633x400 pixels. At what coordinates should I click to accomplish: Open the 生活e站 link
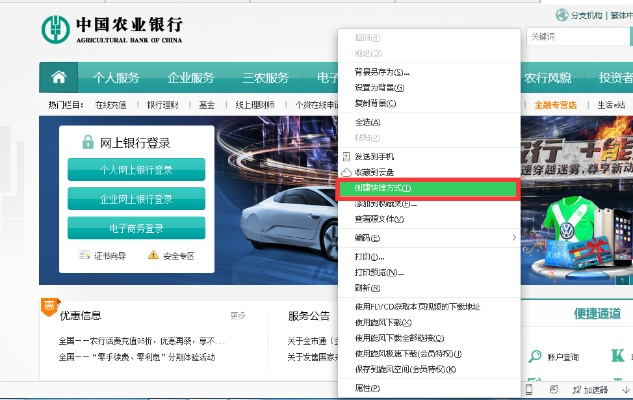point(611,105)
